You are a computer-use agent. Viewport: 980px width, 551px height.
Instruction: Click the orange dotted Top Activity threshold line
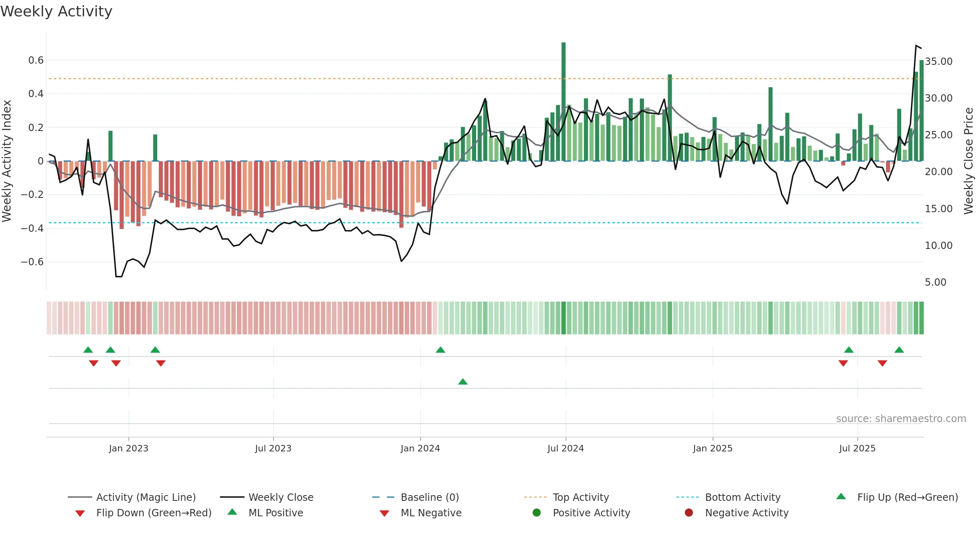coord(484,78)
